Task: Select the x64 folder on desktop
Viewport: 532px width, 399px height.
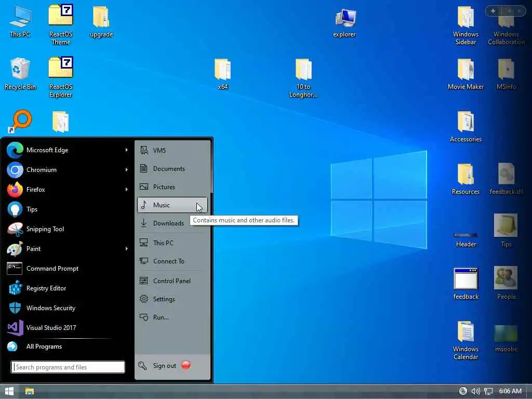Action: tap(222, 74)
